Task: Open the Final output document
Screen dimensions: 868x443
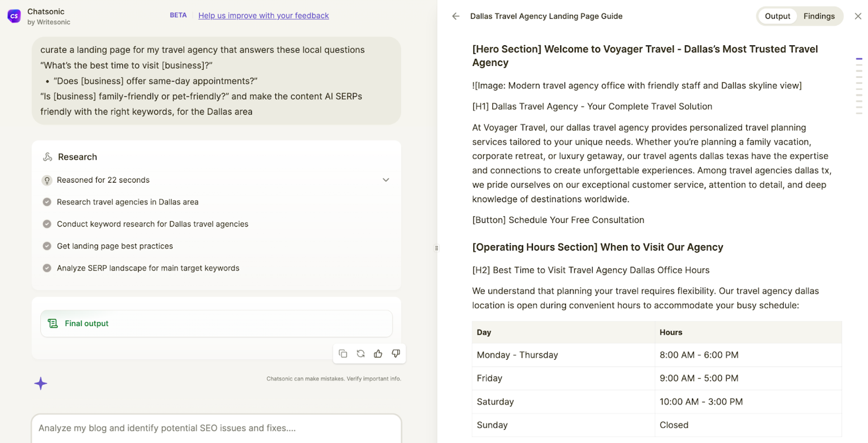Action: pos(217,324)
